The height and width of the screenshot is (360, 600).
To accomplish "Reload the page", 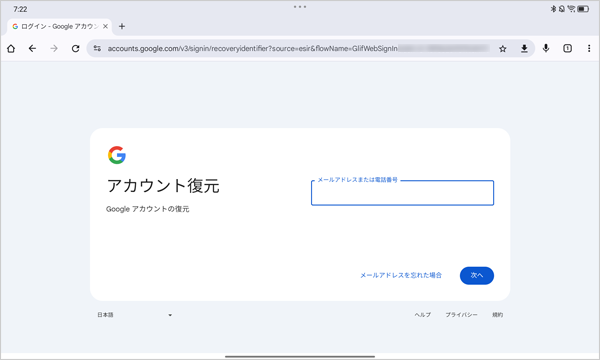I will tap(75, 49).
